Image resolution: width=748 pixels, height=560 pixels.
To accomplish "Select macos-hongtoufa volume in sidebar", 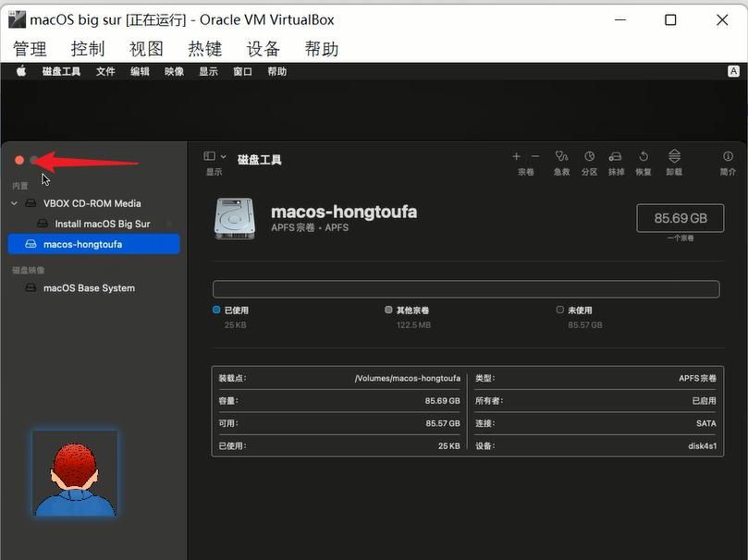I will (x=82, y=245).
